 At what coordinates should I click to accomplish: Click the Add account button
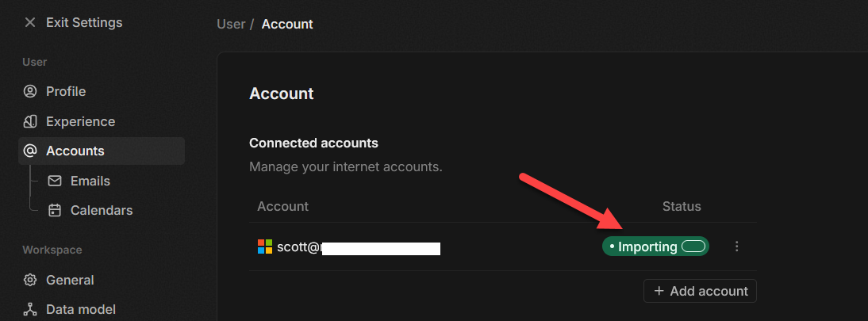[x=700, y=291]
